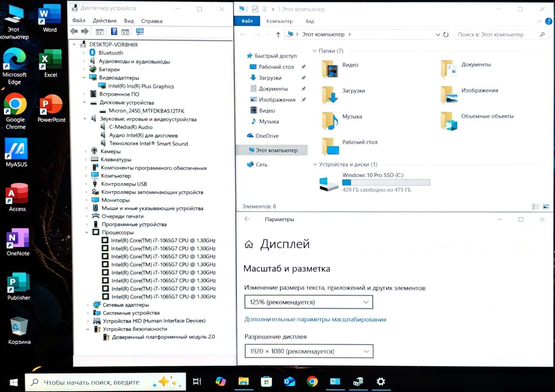The width and height of the screenshot is (555, 392).
Task: Click the Windows Start button
Action: [x=14, y=382]
